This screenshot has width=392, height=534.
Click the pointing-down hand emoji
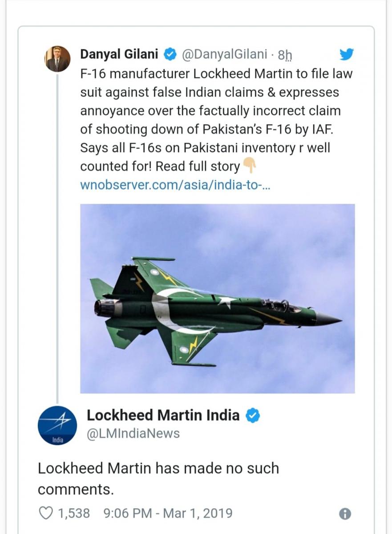tap(249, 166)
